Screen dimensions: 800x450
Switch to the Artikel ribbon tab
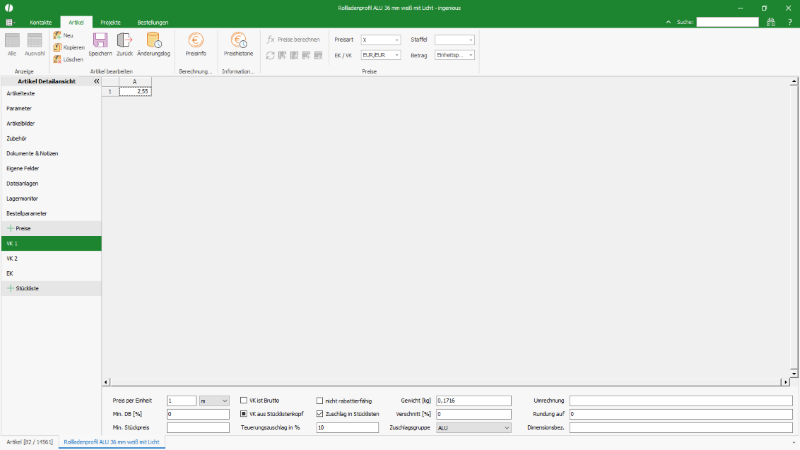pos(76,22)
